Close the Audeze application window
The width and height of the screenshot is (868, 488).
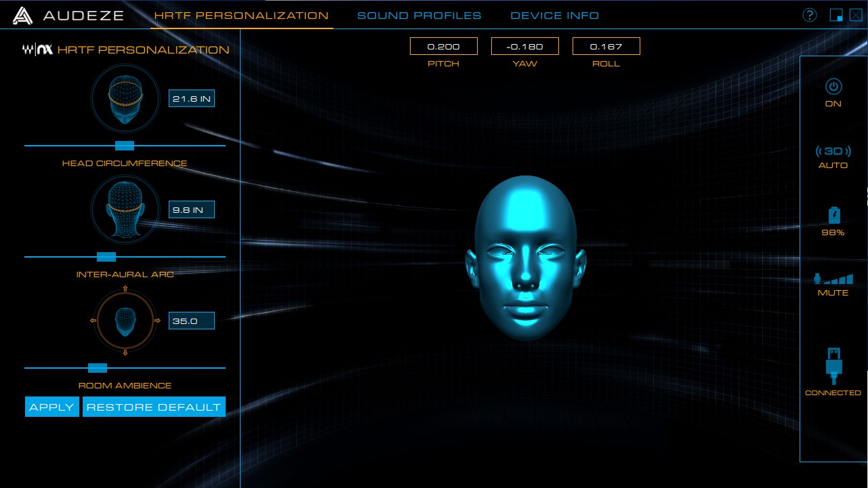click(x=855, y=15)
